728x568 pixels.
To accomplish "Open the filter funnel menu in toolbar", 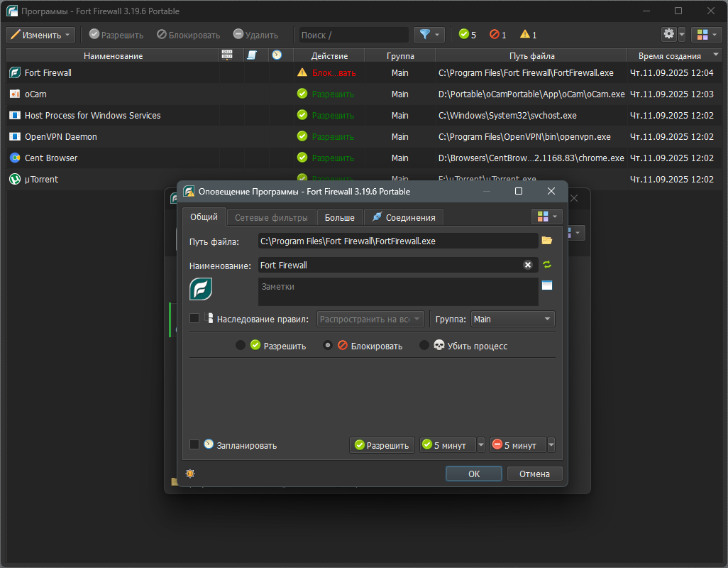I will pyautogui.click(x=429, y=34).
